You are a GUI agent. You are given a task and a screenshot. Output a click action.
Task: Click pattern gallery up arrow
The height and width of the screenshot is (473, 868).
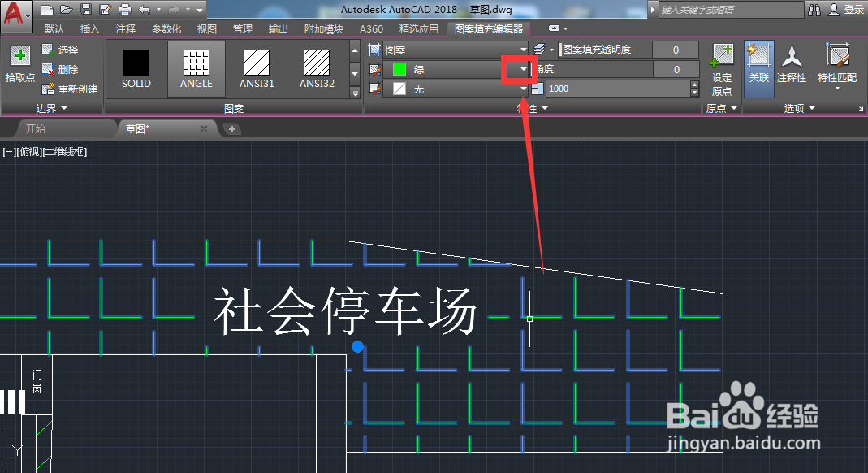click(x=355, y=50)
